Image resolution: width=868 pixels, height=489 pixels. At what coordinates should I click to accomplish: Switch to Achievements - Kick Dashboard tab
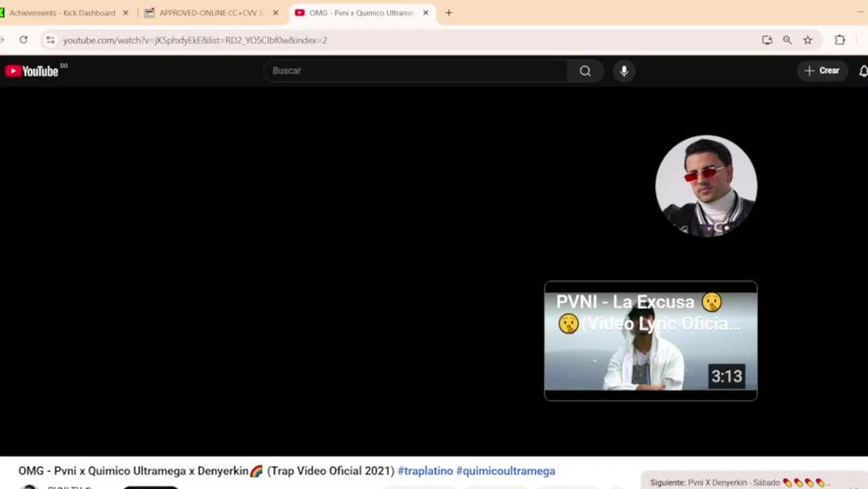(x=62, y=13)
